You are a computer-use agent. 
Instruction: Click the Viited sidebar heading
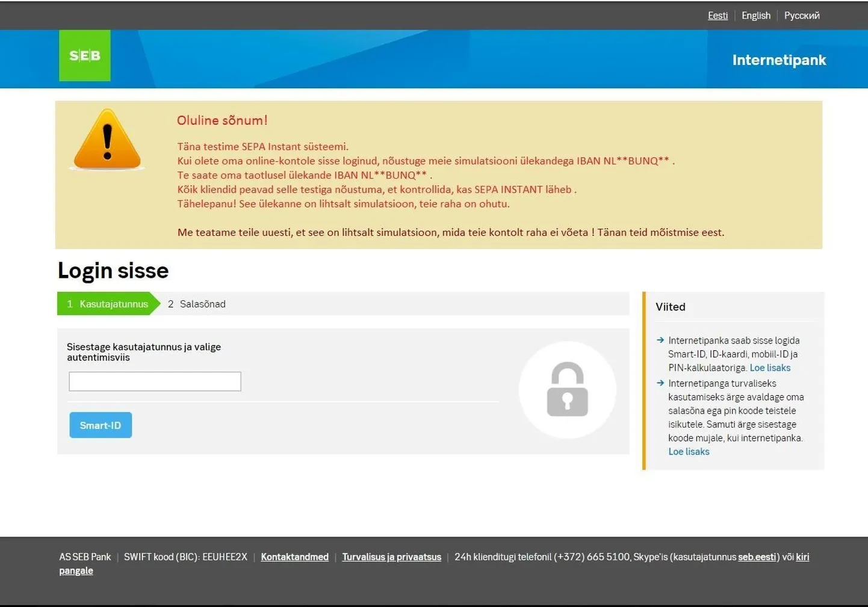pos(671,307)
